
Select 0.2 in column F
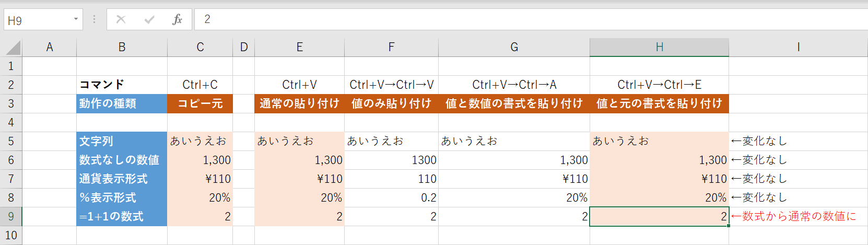click(391, 197)
